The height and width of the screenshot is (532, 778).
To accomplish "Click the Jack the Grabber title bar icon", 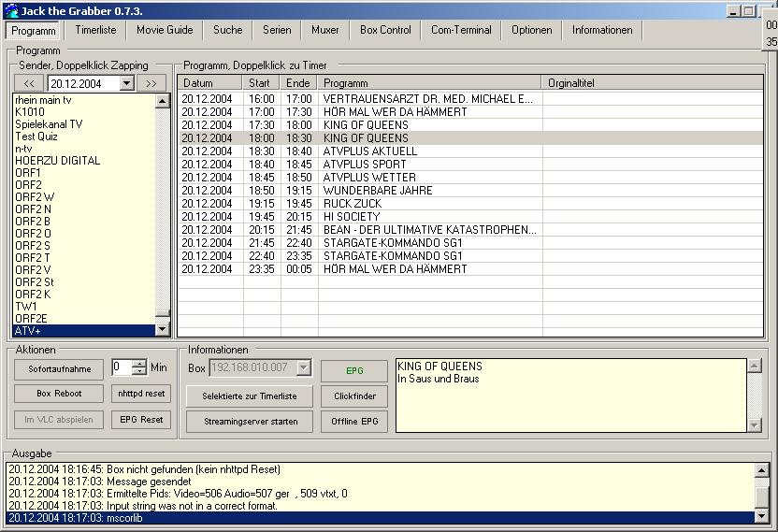I will pos(11,10).
